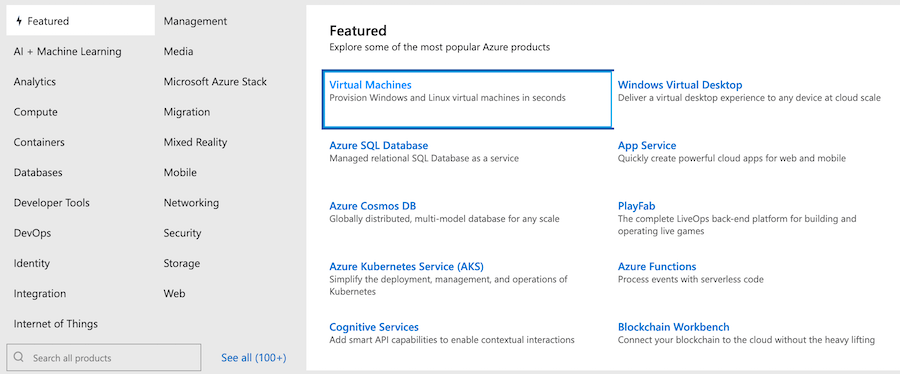
Task: Select the Networking category
Action: coord(191,203)
